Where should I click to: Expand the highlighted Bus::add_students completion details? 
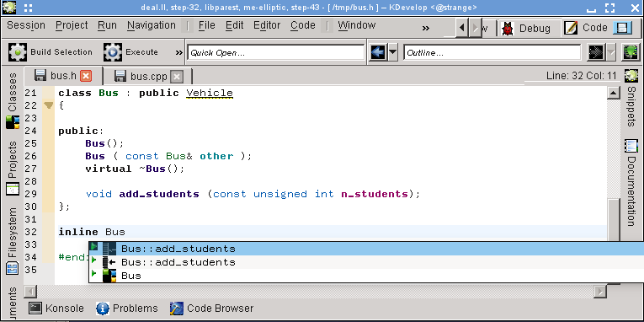point(94,246)
